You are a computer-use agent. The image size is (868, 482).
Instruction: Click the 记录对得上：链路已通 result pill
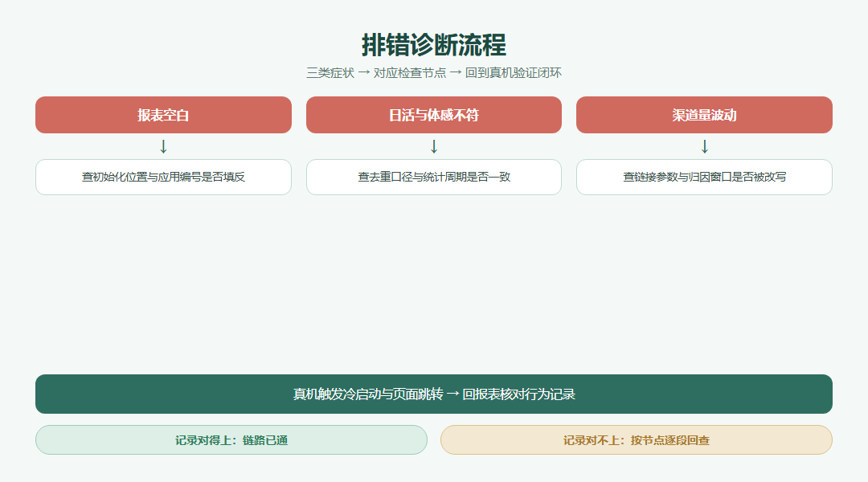tap(231, 440)
